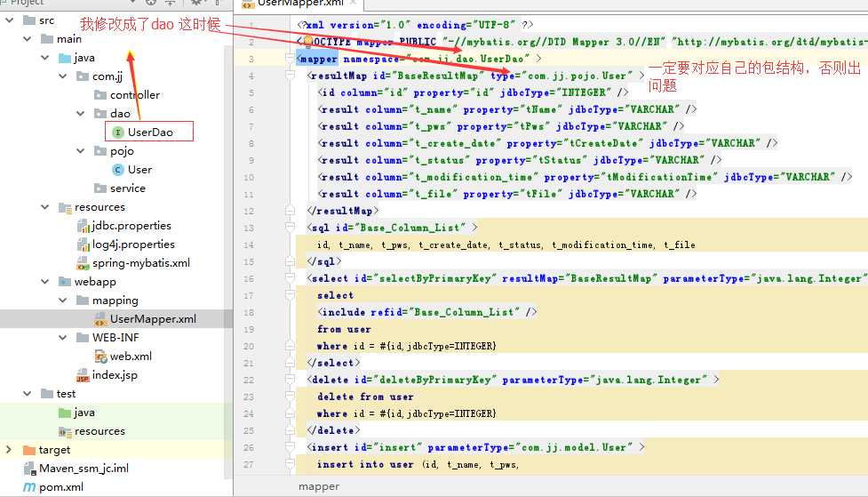Click the mapping folder icon
Image resolution: width=868 pixels, height=497 pixels.
click(83, 301)
